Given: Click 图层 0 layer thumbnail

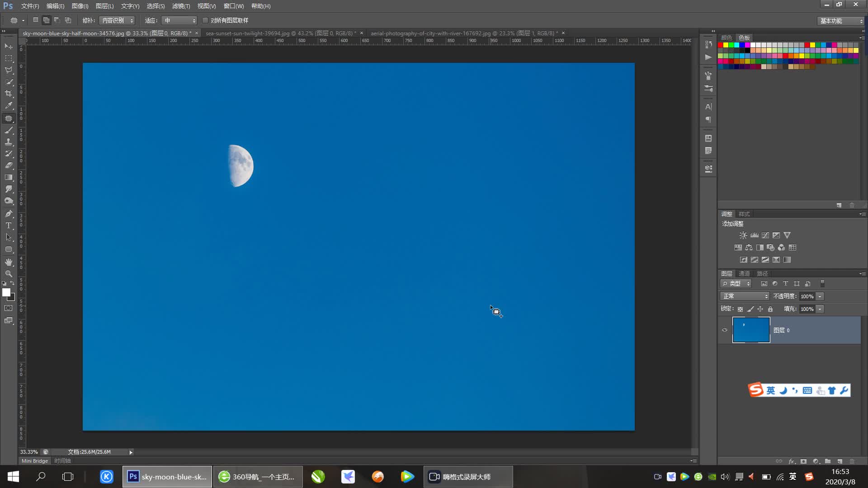Looking at the screenshot, I should coord(751,330).
